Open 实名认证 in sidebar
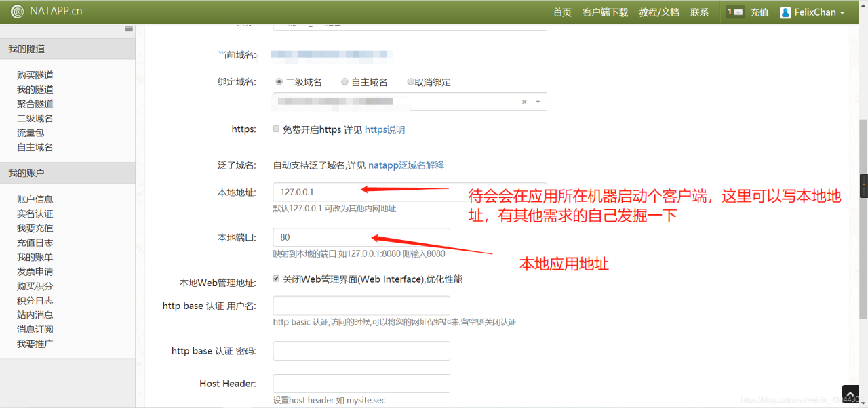 coord(35,213)
